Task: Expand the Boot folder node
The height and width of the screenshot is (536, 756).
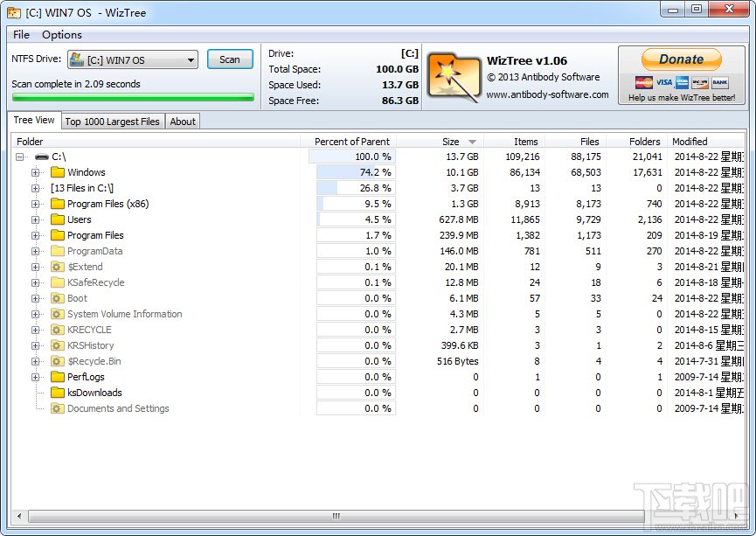Action: [x=35, y=298]
